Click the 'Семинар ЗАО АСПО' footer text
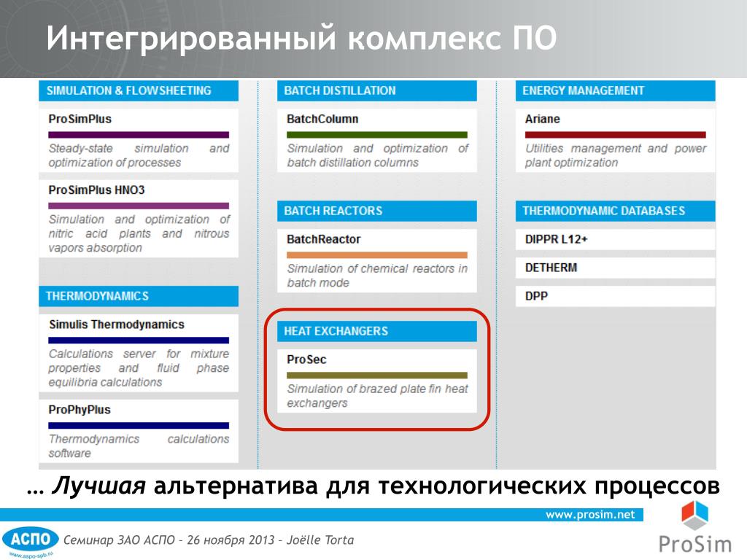This screenshot has width=747, height=560. click(119, 540)
